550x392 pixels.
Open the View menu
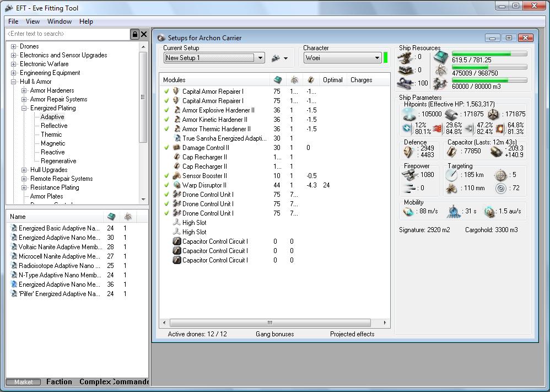[33, 22]
